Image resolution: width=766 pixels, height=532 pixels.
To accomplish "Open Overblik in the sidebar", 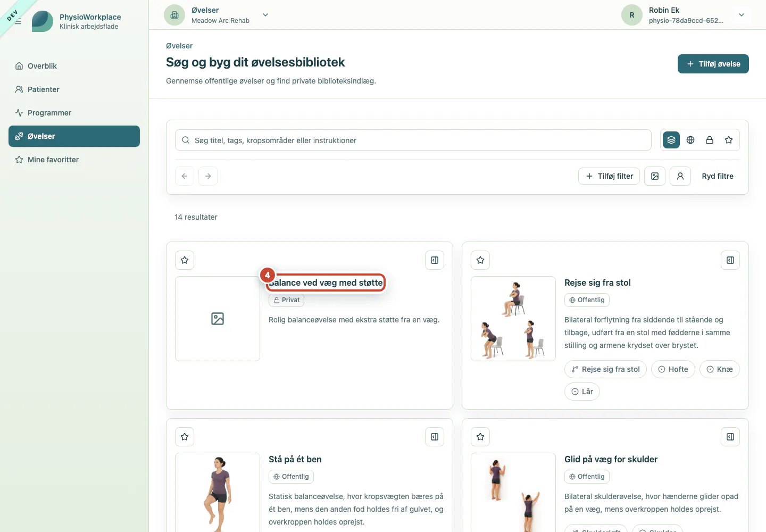I will tap(74, 66).
